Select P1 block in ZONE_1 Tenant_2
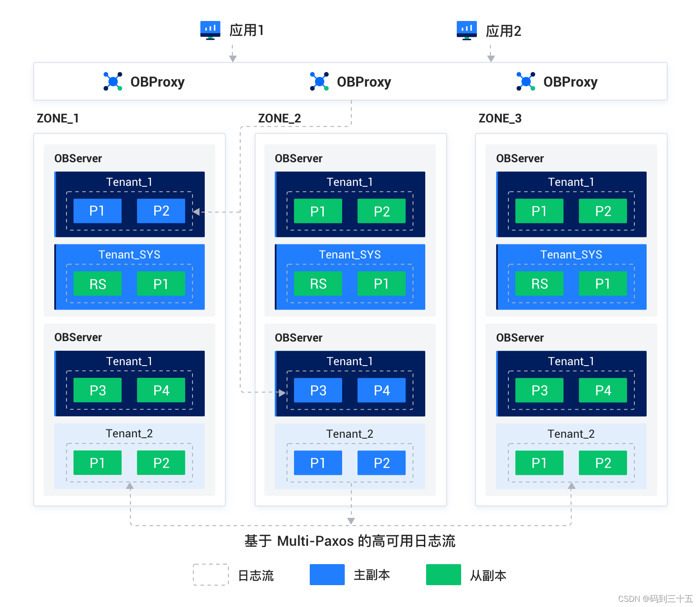700x607 pixels. click(98, 463)
